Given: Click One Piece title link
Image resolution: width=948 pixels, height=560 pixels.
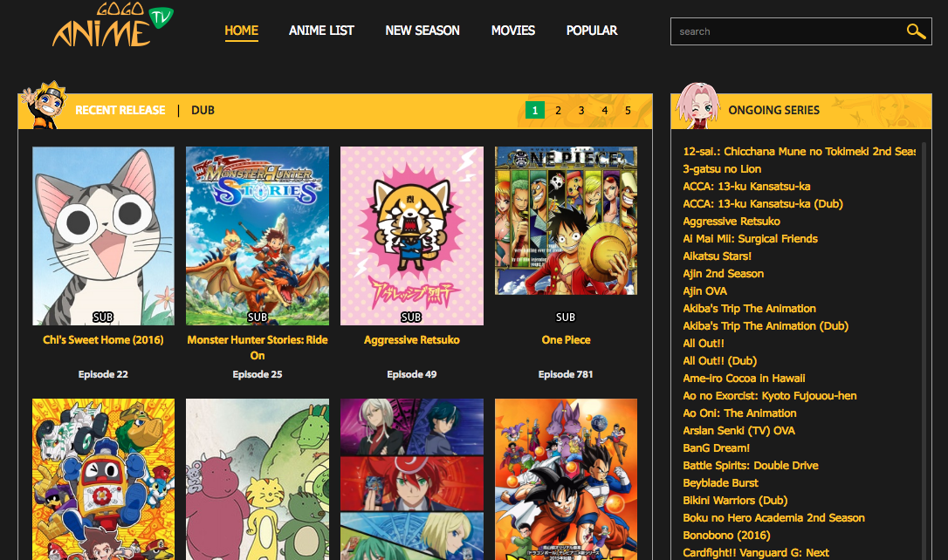Looking at the screenshot, I should point(566,339).
